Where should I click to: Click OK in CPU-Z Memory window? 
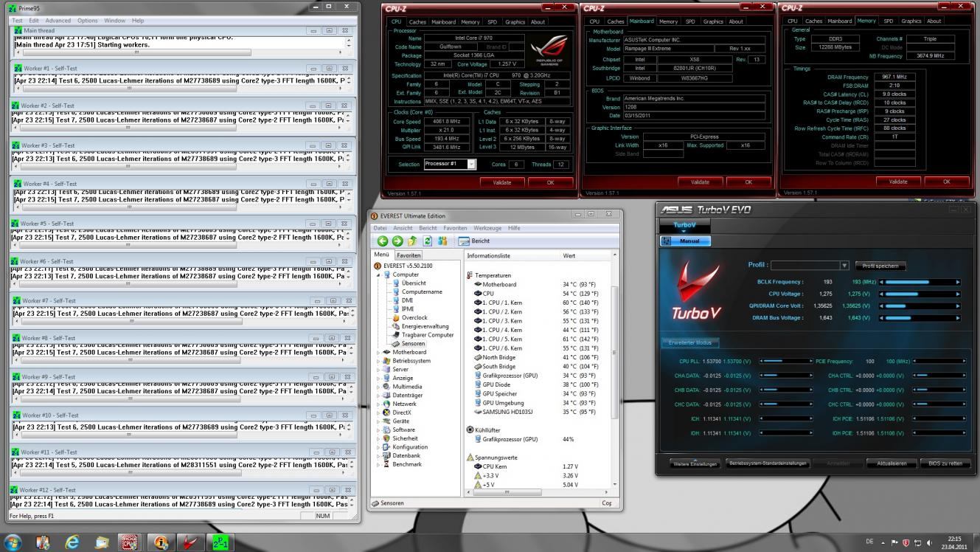tap(946, 181)
